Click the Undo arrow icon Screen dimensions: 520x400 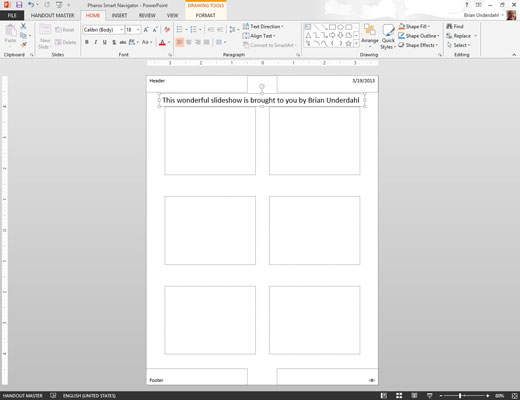[31, 5]
